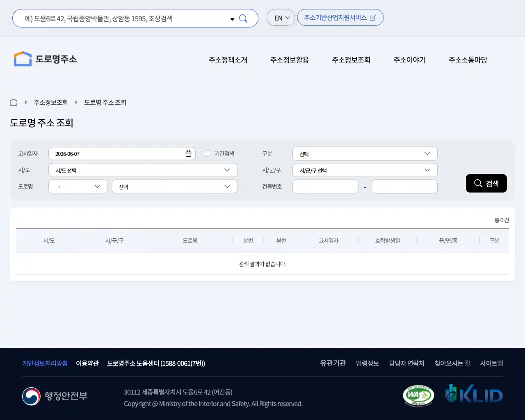525x420 pixels.
Task: Open the 주소정책소개 menu
Action: [228, 60]
